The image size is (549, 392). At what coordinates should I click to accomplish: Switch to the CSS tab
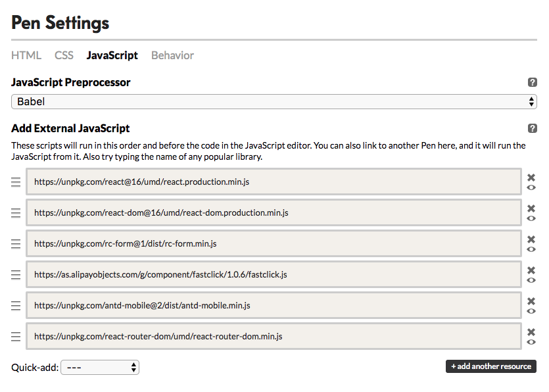click(x=64, y=55)
